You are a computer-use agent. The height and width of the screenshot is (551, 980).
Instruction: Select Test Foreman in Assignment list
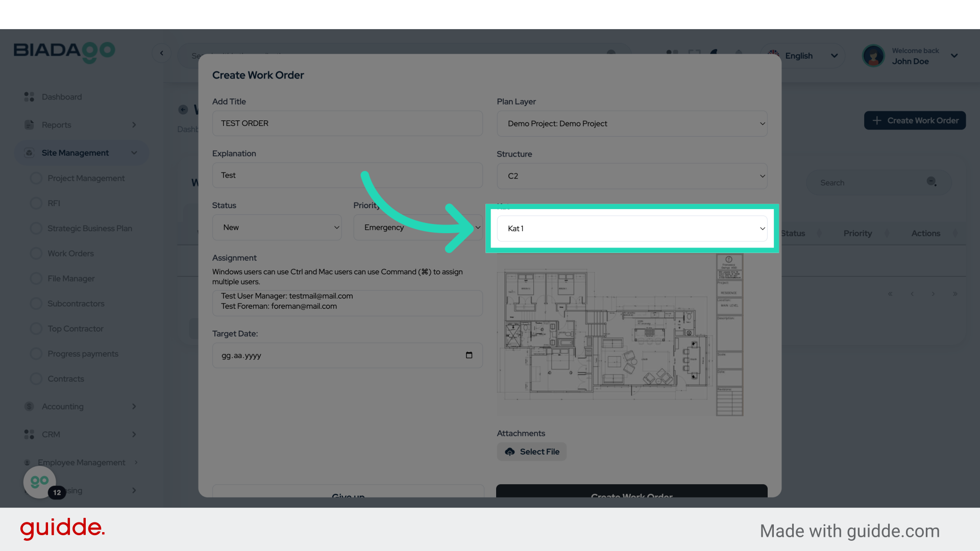click(x=279, y=306)
